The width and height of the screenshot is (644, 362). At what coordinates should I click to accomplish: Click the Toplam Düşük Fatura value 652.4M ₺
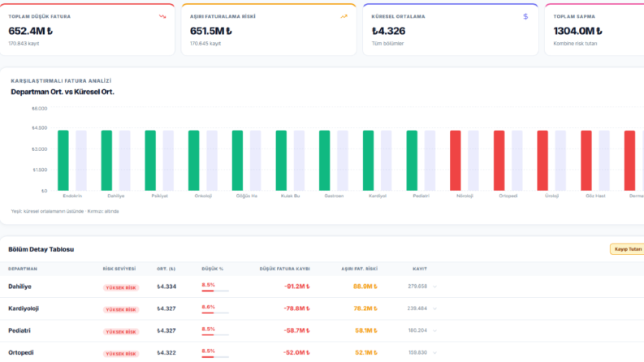(x=30, y=31)
